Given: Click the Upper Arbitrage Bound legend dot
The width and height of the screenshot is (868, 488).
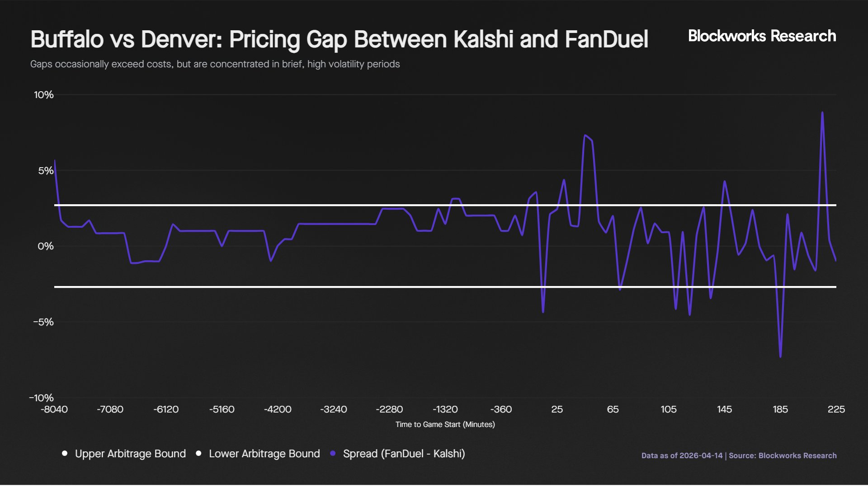Looking at the screenshot, I should pyautogui.click(x=65, y=453).
